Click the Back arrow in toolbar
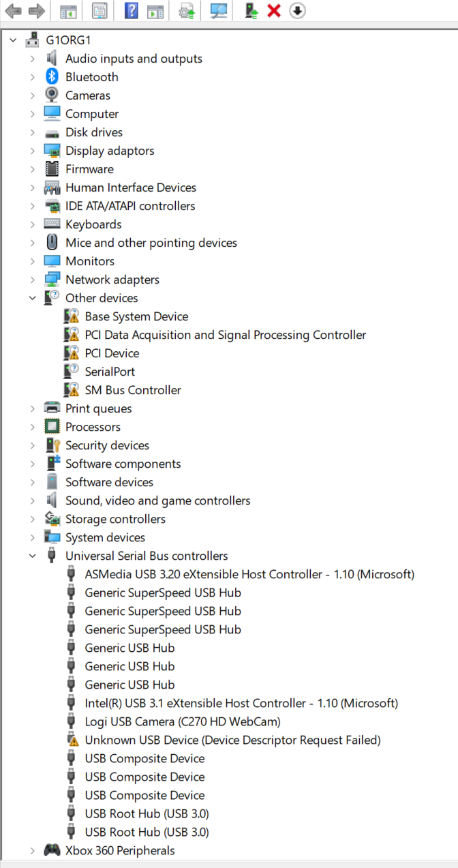 click(13, 10)
